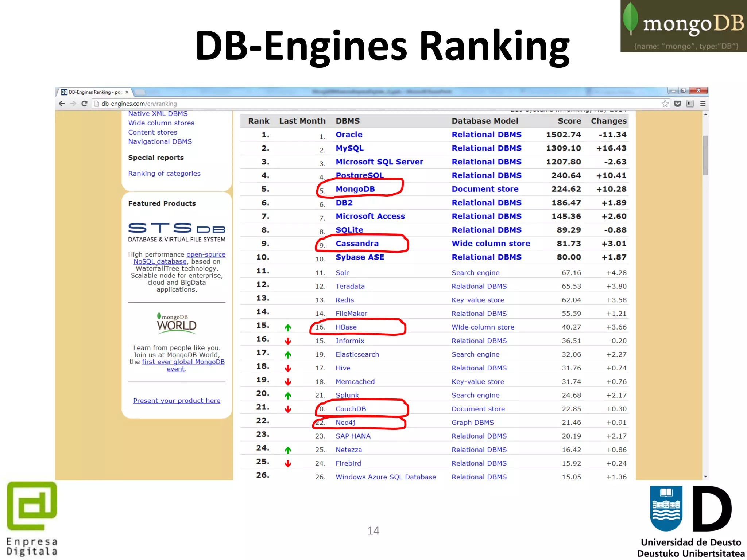Open the Navigational DBMS link
The image size is (747, 560).
[x=160, y=141]
